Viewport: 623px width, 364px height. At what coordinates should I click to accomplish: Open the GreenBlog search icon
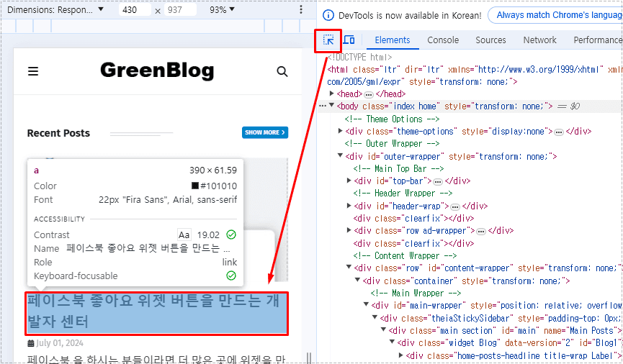[282, 71]
